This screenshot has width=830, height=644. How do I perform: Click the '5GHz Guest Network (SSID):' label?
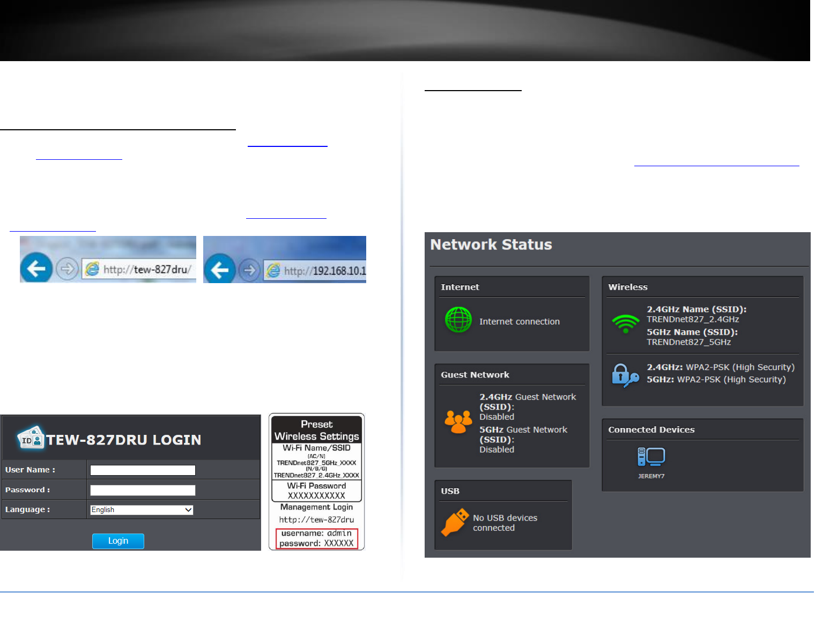coord(523,434)
